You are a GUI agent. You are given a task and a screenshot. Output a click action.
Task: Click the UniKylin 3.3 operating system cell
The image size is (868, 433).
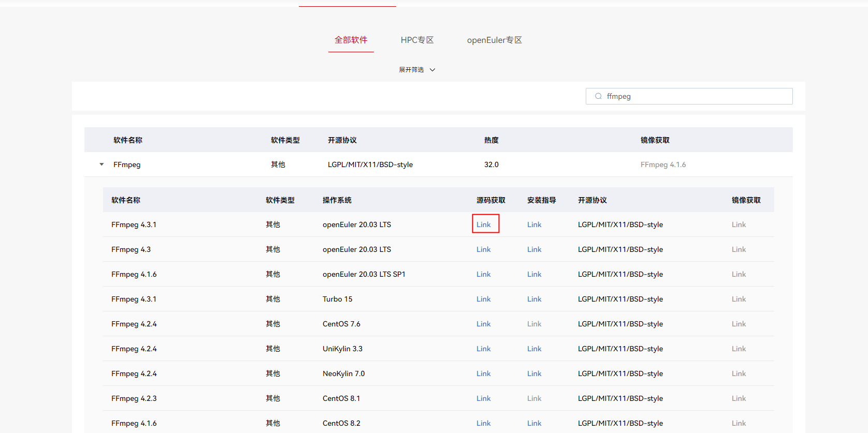342,349
